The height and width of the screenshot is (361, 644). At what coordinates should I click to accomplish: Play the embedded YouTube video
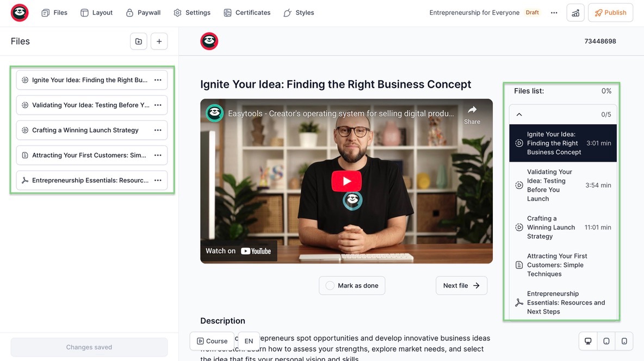[x=346, y=181]
